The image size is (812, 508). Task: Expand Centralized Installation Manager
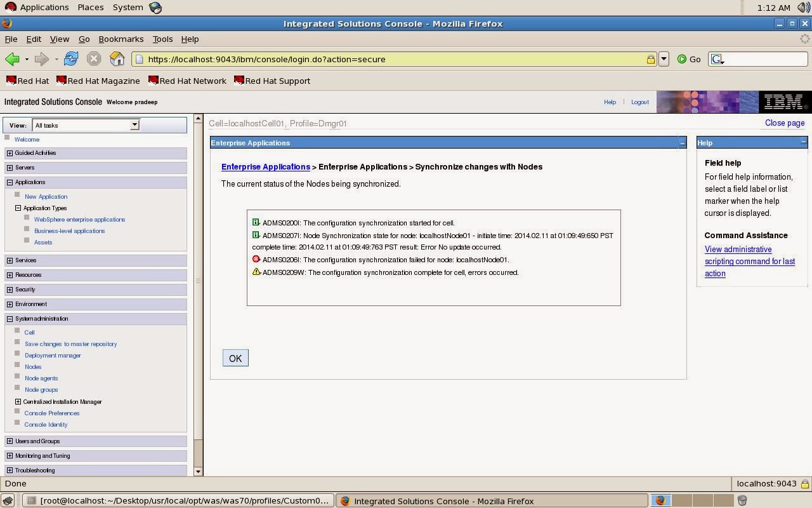[x=18, y=401]
